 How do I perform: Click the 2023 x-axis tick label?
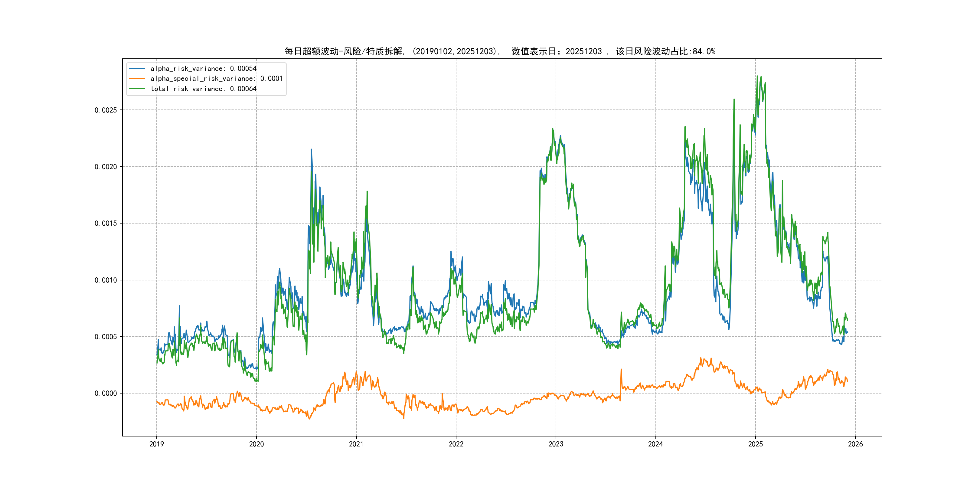click(556, 444)
